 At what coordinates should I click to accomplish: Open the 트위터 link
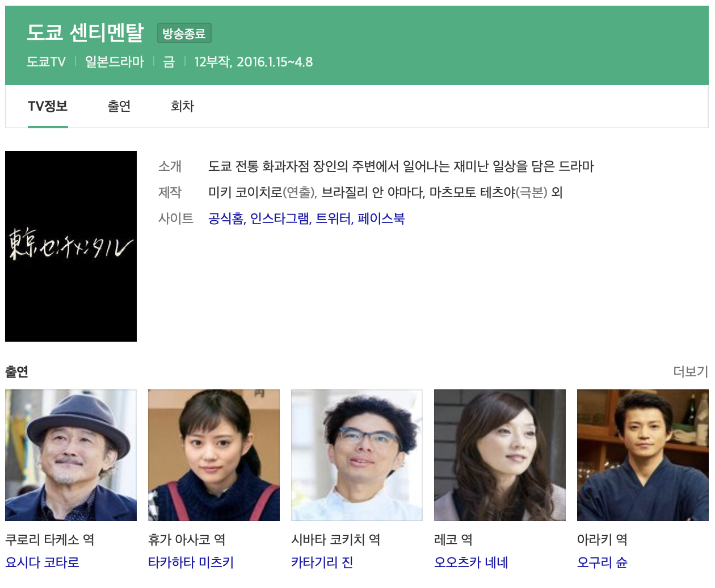coord(333,219)
